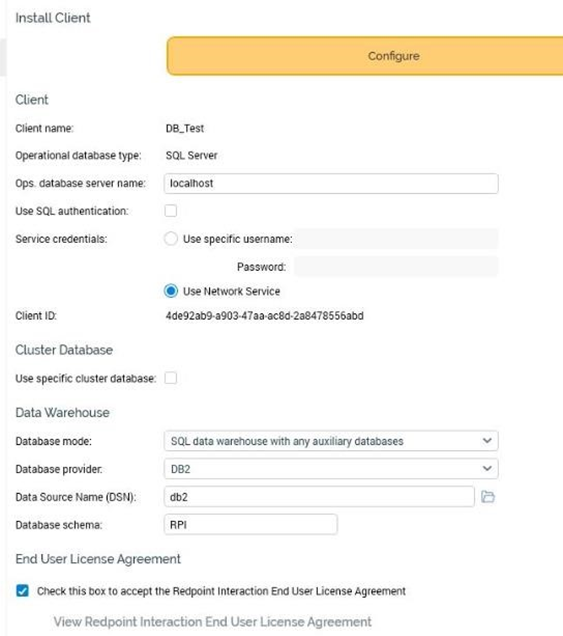
Task: Check Use specific cluster database box
Action: [171, 378]
